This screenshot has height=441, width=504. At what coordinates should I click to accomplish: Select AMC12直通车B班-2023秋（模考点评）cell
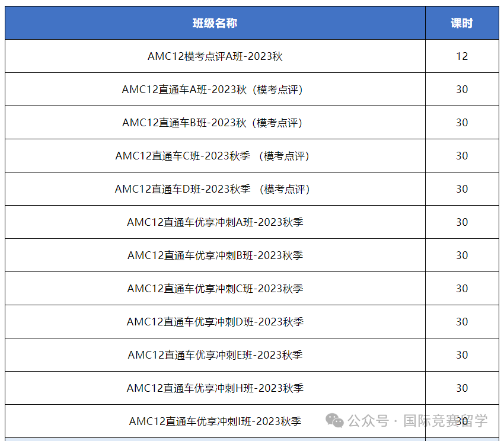(215, 123)
